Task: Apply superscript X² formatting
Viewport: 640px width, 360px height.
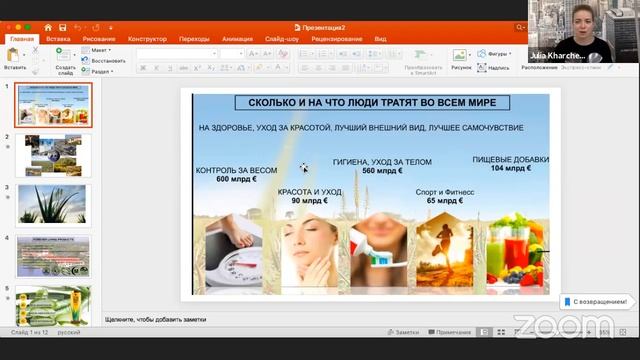Action: click(x=198, y=68)
